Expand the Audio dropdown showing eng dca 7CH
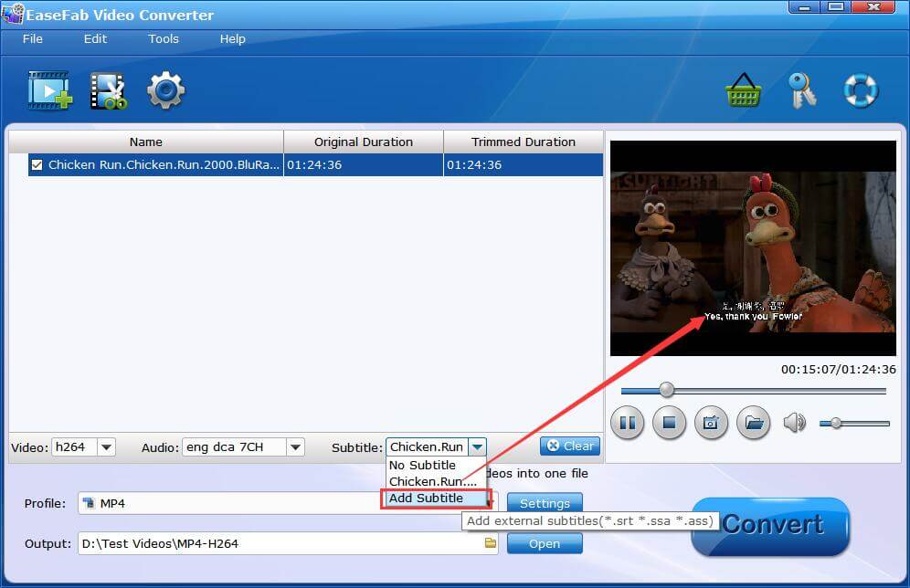Viewport: 910px width, 588px height. click(294, 446)
